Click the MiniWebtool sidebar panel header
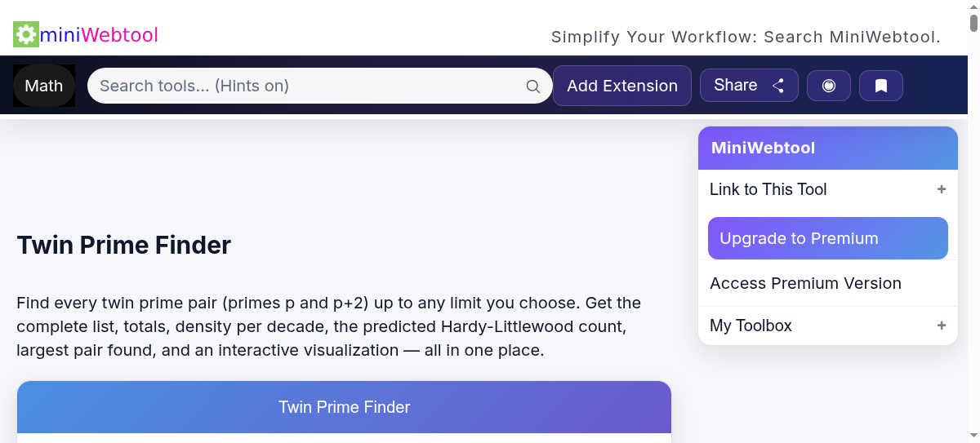This screenshot has width=980, height=443. [x=827, y=148]
